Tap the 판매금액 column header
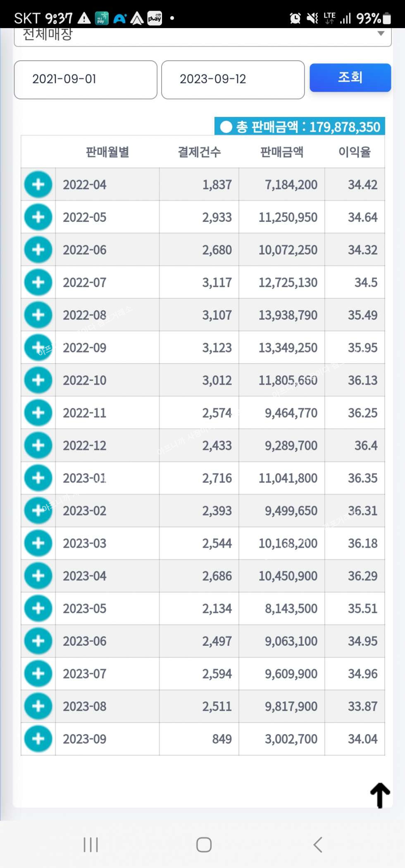This screenshot has width=405, height=868. click(281, 152)
